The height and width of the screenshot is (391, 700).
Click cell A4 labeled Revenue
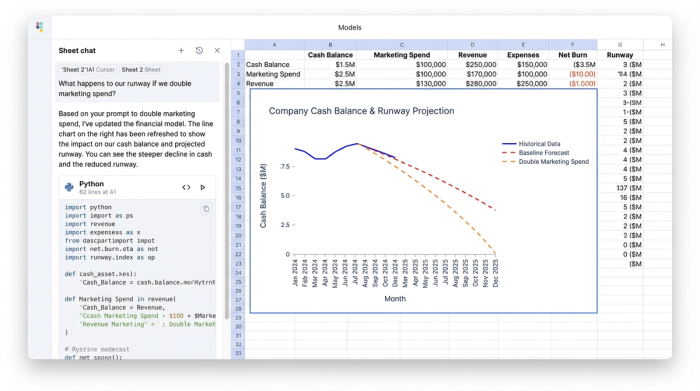[274, 83]
